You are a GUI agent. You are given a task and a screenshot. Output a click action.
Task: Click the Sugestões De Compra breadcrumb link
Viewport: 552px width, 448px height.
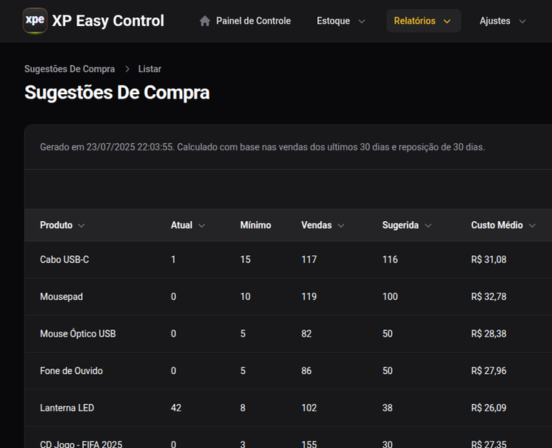pos(69,69)
